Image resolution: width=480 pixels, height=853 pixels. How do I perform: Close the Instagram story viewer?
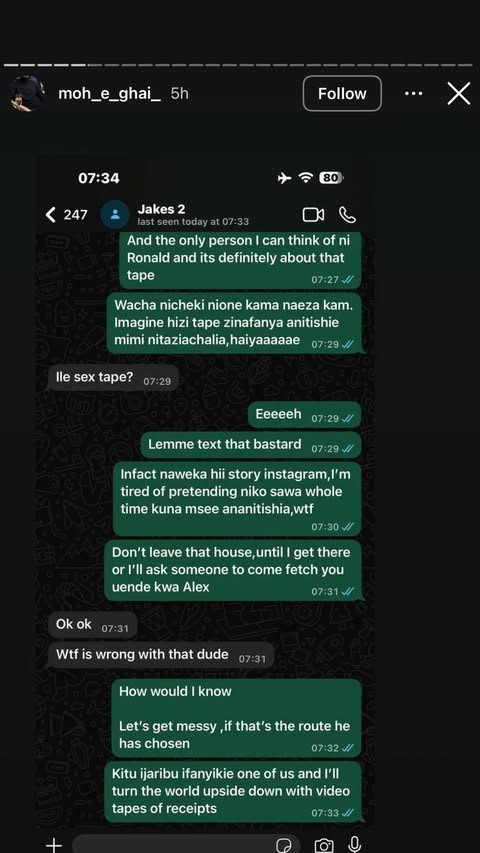point(459,94)
